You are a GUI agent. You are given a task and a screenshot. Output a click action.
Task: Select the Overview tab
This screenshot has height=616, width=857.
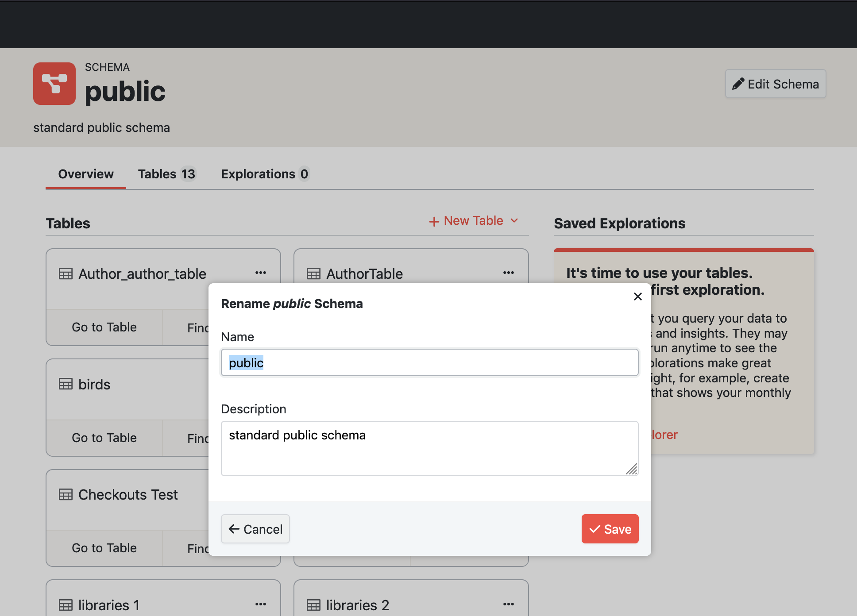click(x=85, y=174)
